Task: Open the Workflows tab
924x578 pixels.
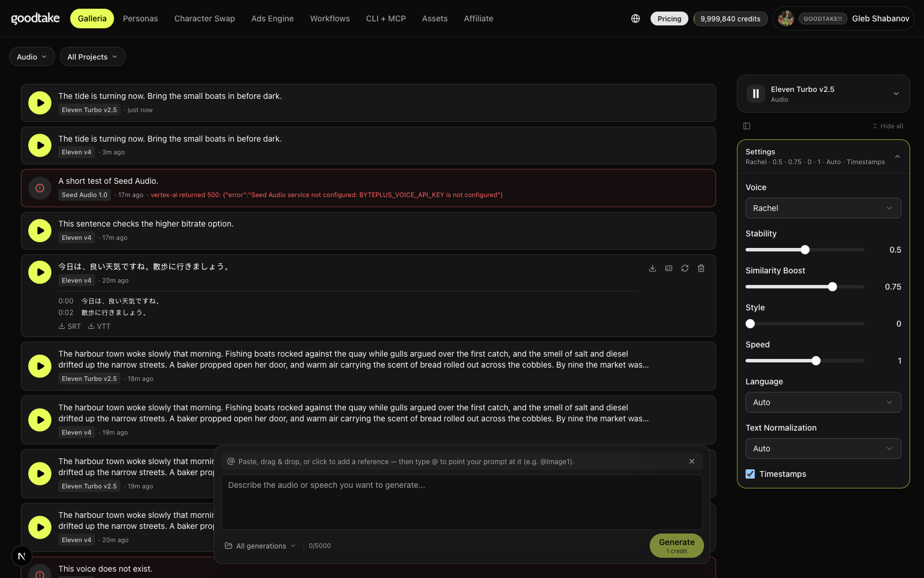Action: click(x=330, y=18)
